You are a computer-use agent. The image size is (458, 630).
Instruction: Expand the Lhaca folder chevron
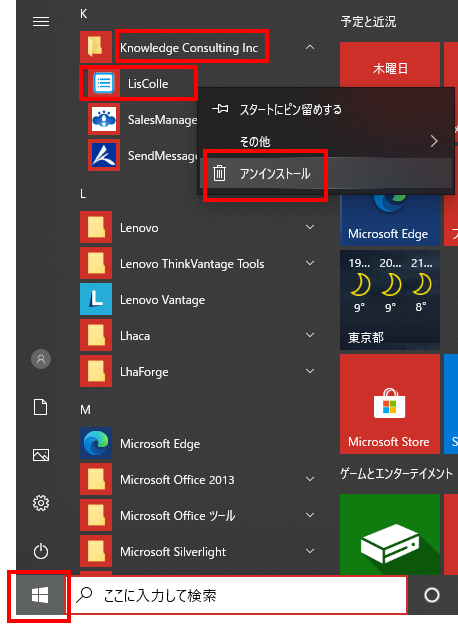310,335
